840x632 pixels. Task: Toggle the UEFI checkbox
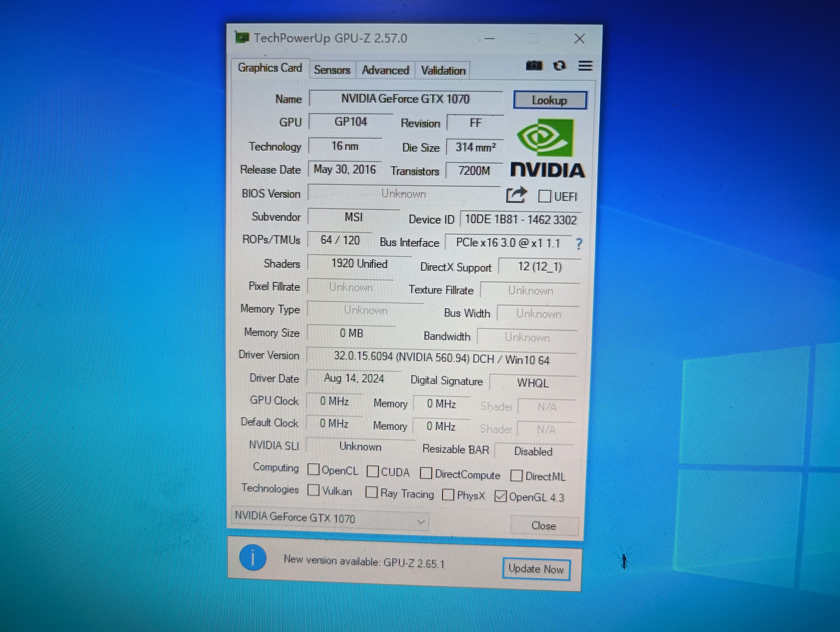pyautogui.click(x=544, y=196)
